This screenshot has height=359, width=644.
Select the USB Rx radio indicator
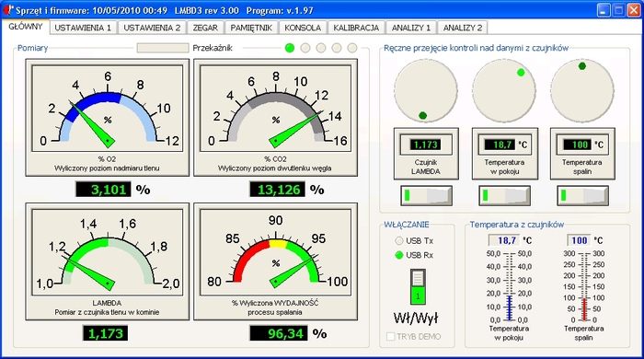click(398, 255)
